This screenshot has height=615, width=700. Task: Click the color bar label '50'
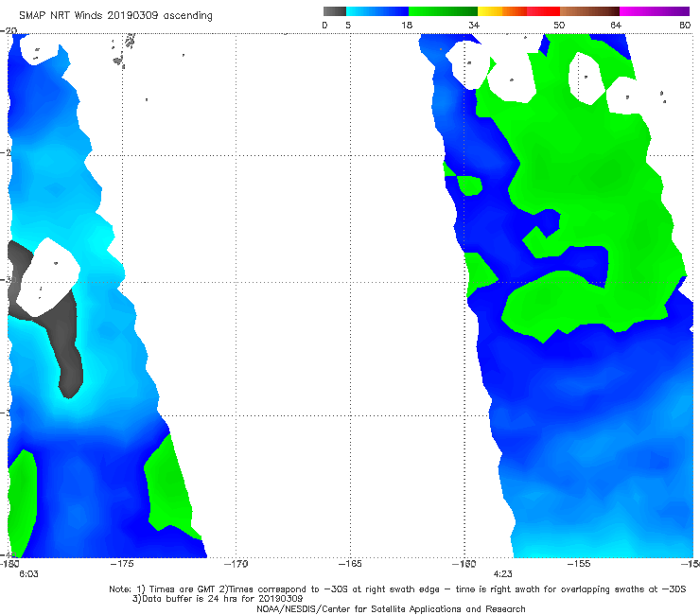[x=559, y=25]
